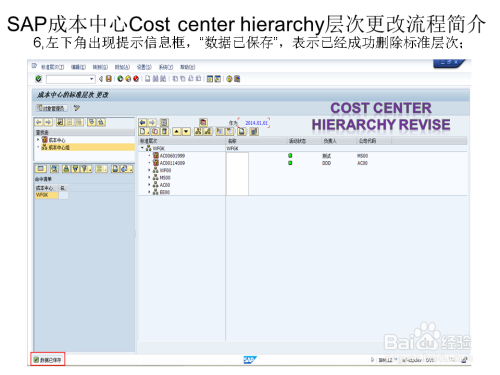
Task: Open 帮助(H) menu
Action: point(188,67)
